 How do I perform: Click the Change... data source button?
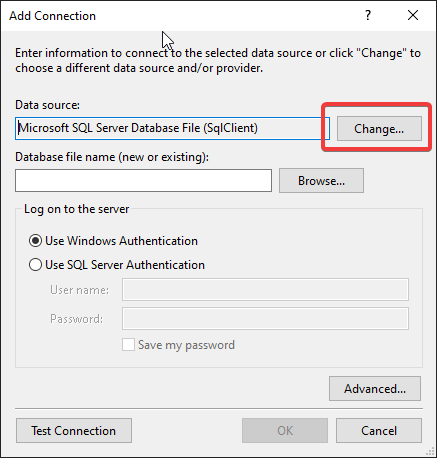[x=379, y=129]
